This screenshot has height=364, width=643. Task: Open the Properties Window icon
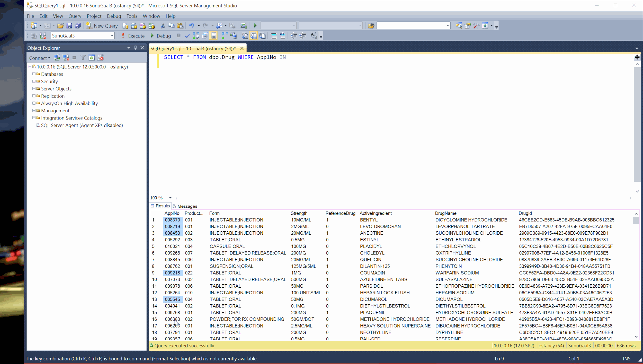point(468,26)
